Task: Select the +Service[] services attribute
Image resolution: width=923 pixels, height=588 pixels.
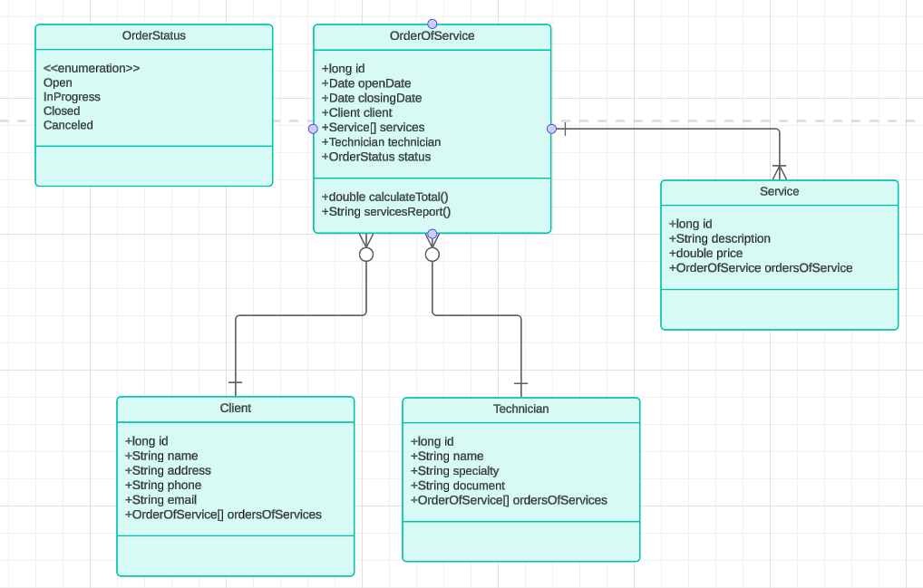Action: [373, 128]
